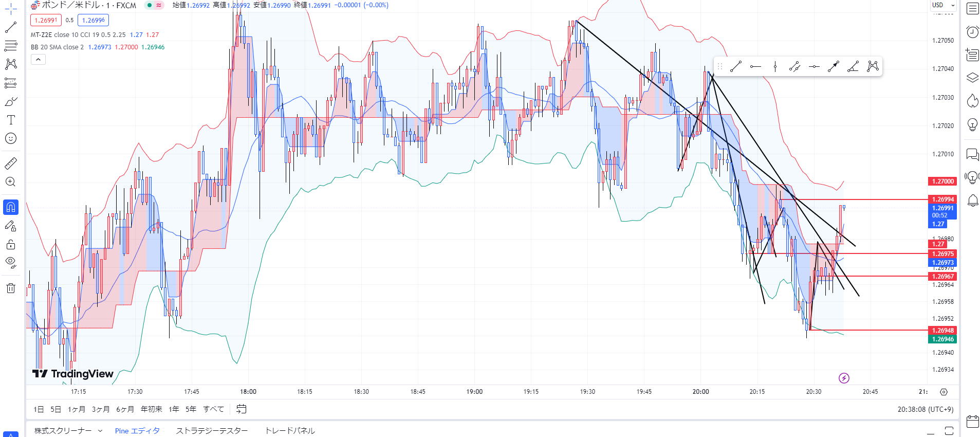Choose the text annotation tool

pos(11,120)
